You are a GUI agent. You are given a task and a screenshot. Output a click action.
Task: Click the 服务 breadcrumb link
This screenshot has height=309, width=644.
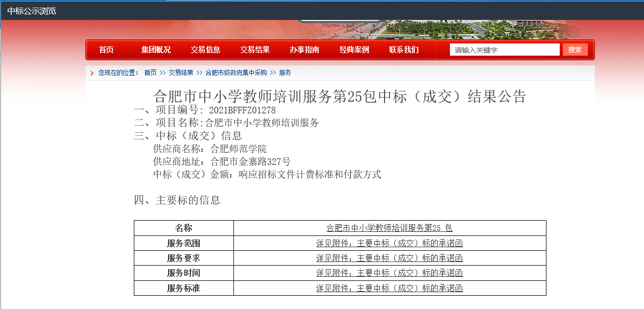(285, 73)
